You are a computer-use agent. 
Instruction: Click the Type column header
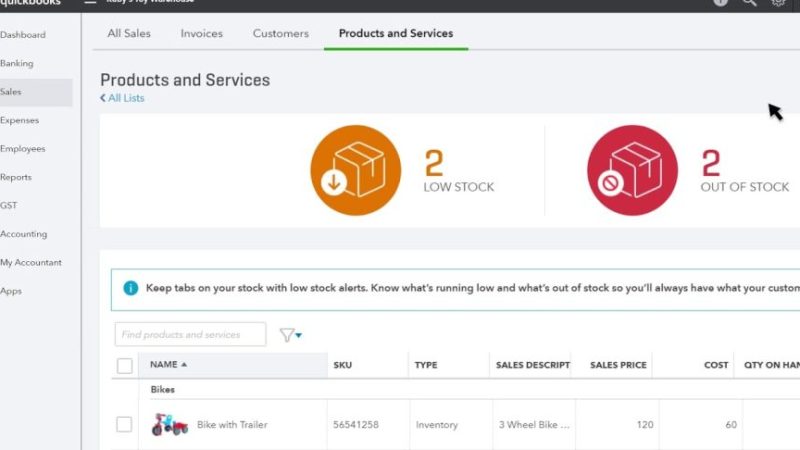click(426, 365)
